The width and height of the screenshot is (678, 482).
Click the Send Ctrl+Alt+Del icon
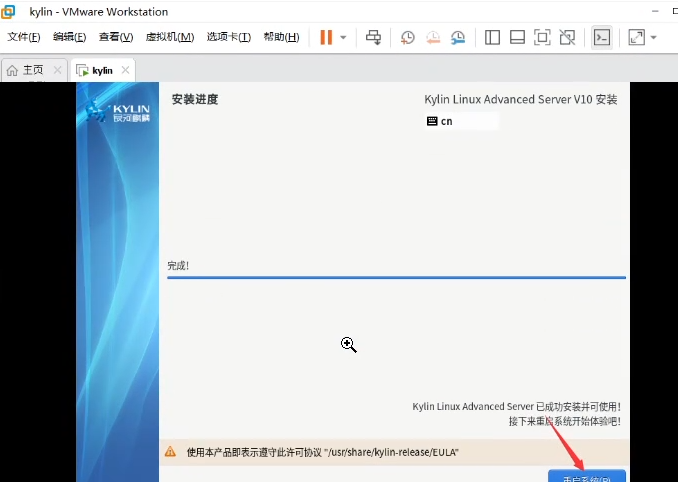click(x=373, y=37)
